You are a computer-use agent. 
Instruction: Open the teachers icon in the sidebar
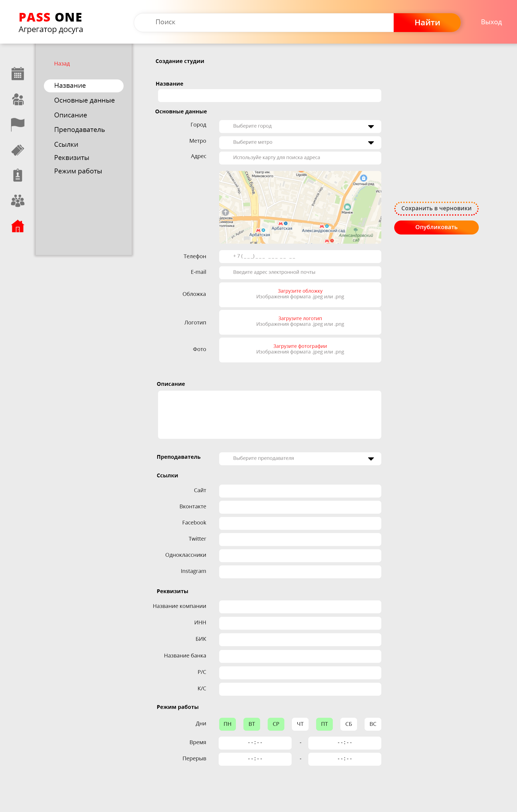(x=18, y=99)
